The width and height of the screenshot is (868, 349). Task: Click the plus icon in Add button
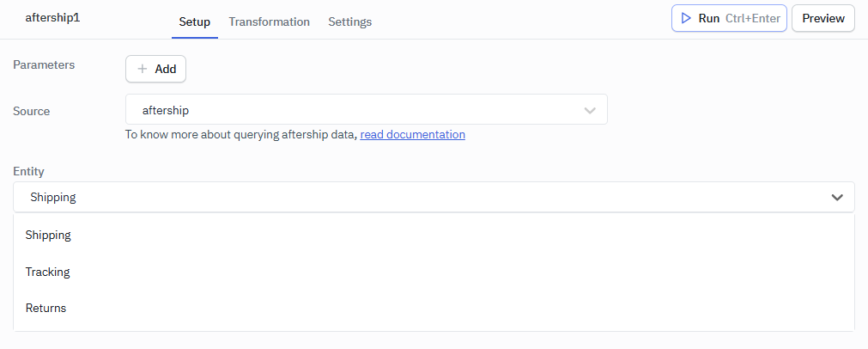coord(143,70)
